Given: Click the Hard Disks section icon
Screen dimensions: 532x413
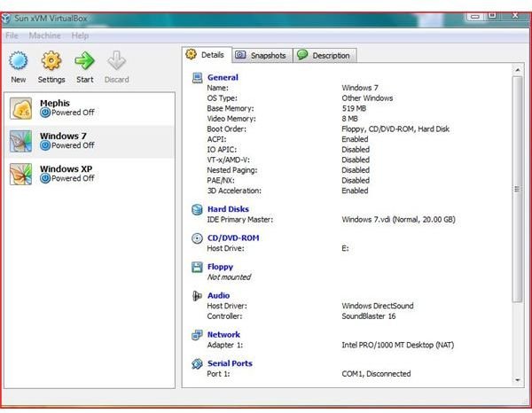Looking at the screenshot, I should (x=197, y=209).
